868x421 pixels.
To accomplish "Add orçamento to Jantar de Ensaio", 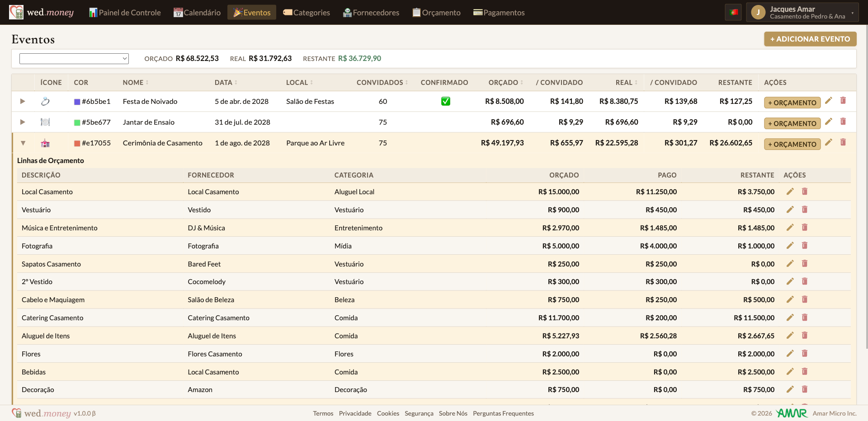I will point(792,123).
